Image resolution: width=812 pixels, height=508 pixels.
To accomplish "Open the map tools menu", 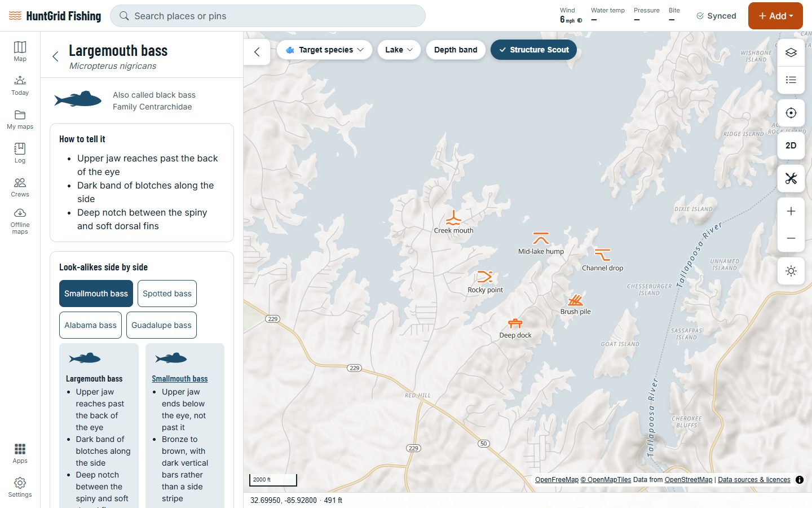I will click(791, 178).
